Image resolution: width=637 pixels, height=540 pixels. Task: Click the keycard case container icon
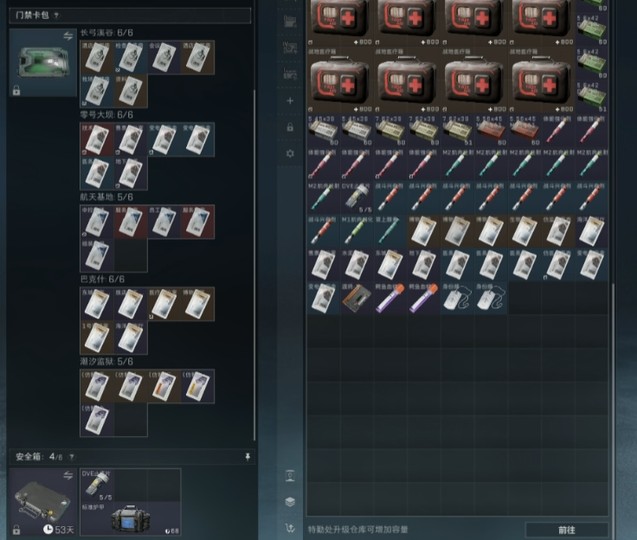click(42, 62)
